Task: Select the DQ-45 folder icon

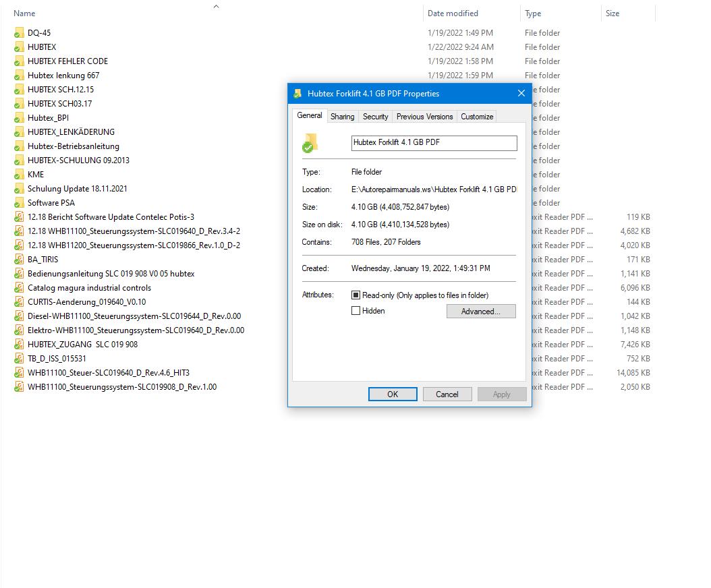Action: pos(19,32)
